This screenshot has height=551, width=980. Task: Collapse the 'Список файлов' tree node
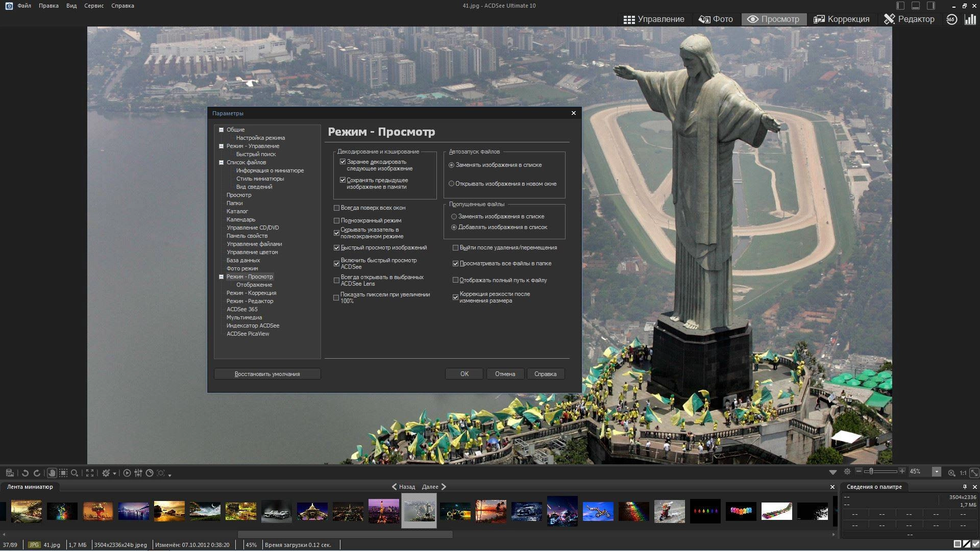[x=221, y=162]
